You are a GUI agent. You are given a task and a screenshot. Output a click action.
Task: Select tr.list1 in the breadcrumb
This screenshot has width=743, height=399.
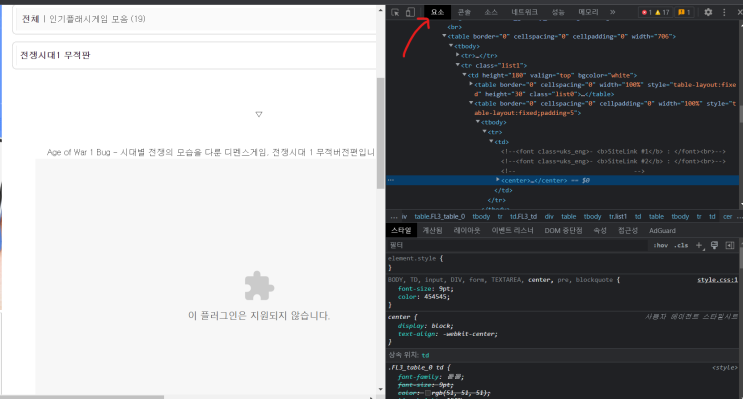[x=617, y=217]
